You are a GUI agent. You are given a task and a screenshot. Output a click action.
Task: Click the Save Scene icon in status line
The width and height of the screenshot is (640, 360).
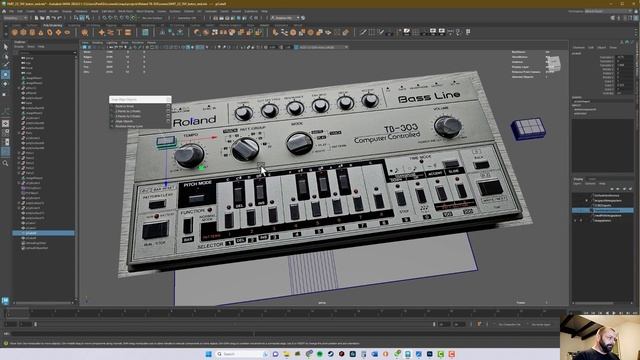point(48,18)
